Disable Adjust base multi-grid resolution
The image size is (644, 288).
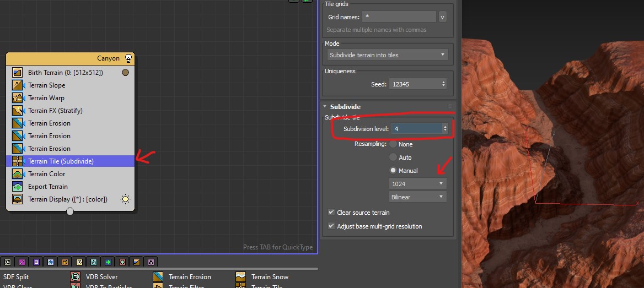pos(331,226)
